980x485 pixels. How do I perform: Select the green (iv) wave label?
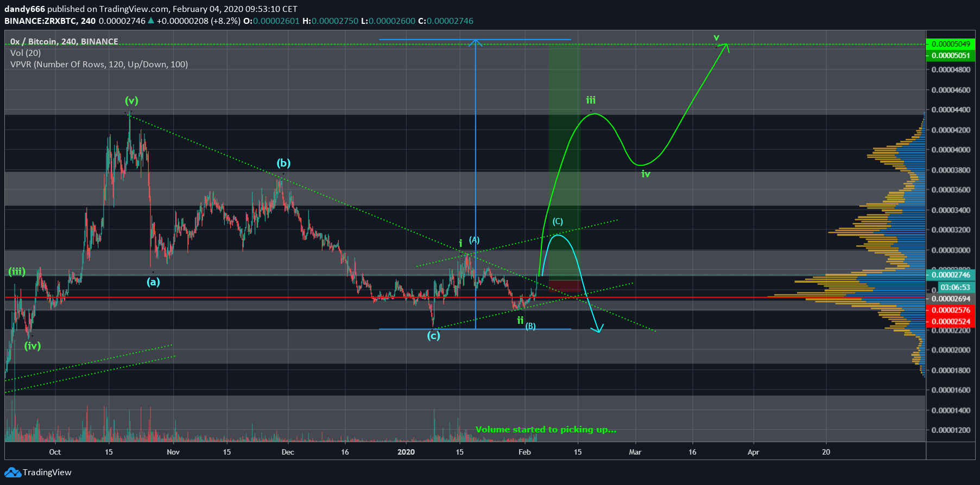click(x=33, y=346)
